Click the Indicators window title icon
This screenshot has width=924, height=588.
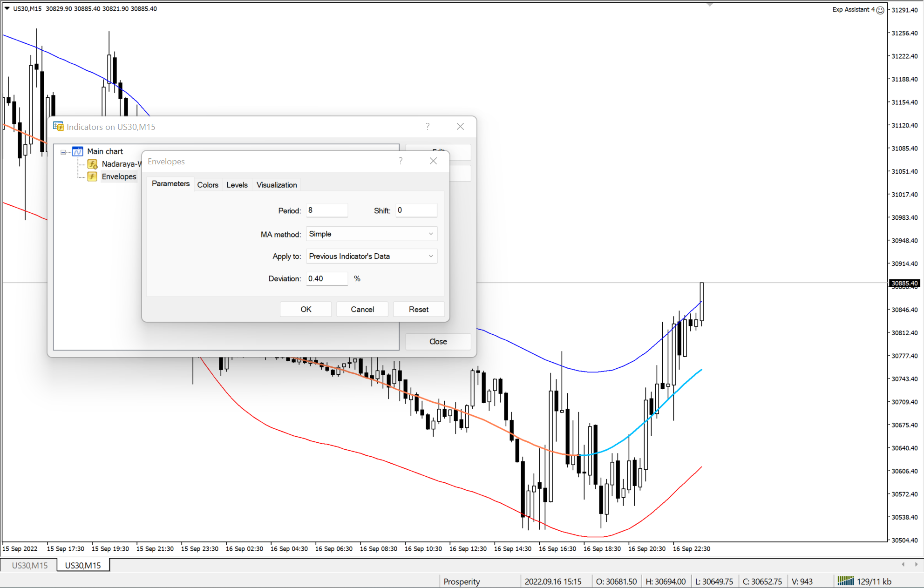point(58,127)
